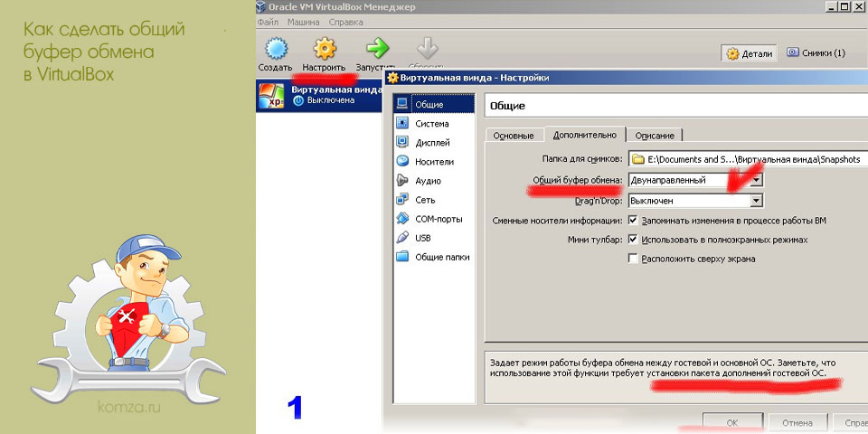This screenshot has width=868, height=434.
Task: Click the Общие heading in settings pane
Action: point(506,106)
